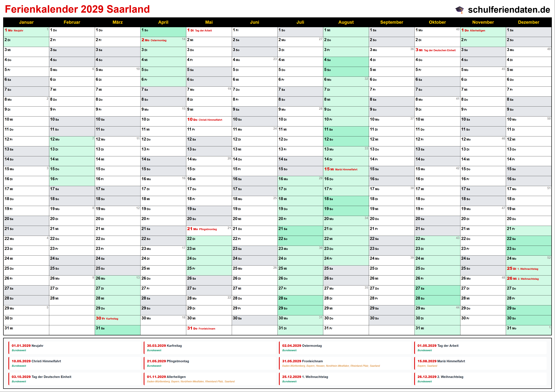This screenshot has height=392, width=555.
Task: Click the Ferienkalender 2029 Saarland heading
Action: 77,9
